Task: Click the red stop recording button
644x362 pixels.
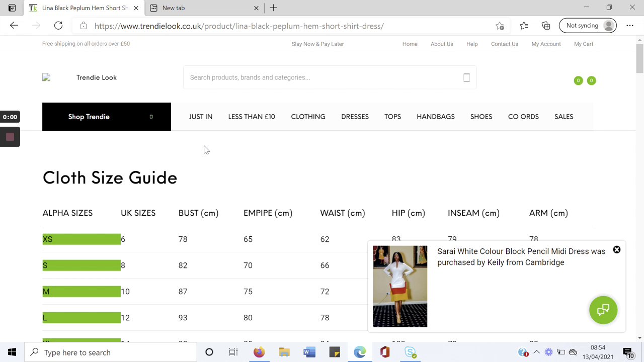Action: click(x=10, y=137)
